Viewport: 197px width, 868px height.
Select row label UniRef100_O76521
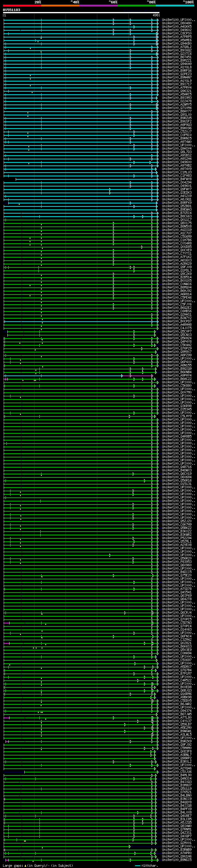177,792
